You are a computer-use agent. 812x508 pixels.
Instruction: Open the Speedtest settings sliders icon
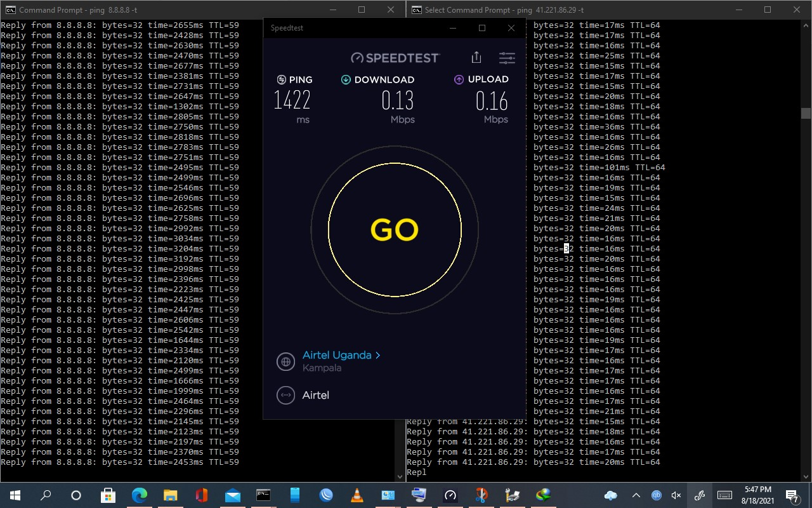coord(507,58)
